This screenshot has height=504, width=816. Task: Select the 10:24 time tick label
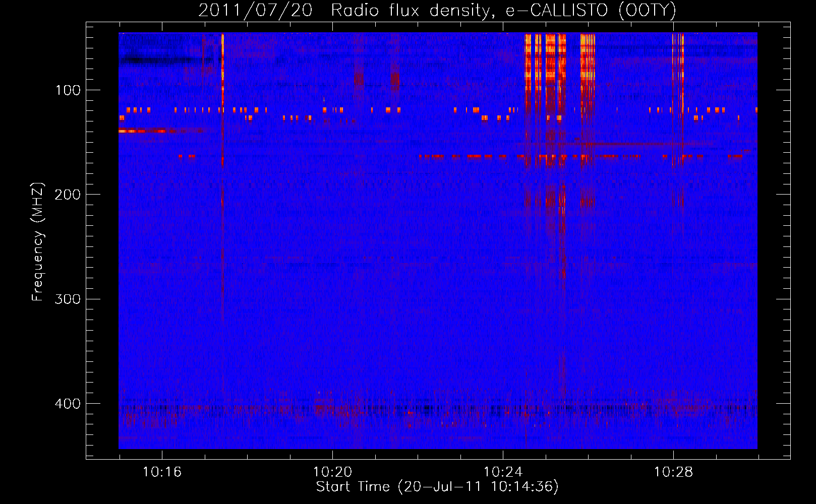[x=503, y=472]
